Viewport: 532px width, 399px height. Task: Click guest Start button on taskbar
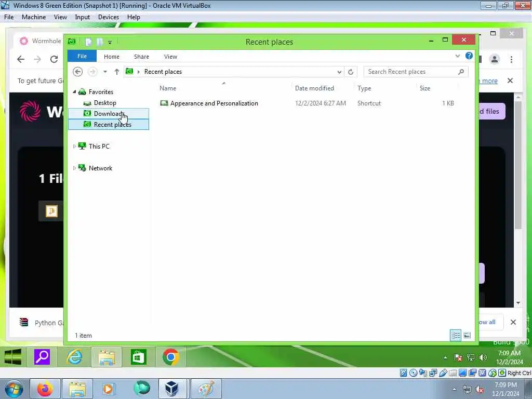coord(13,357)
